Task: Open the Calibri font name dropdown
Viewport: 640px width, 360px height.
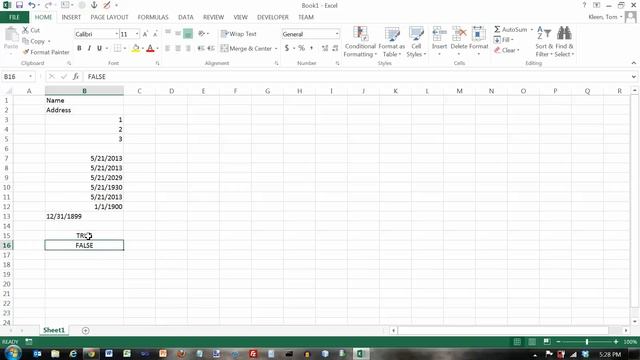Action: tap(116, 34)
